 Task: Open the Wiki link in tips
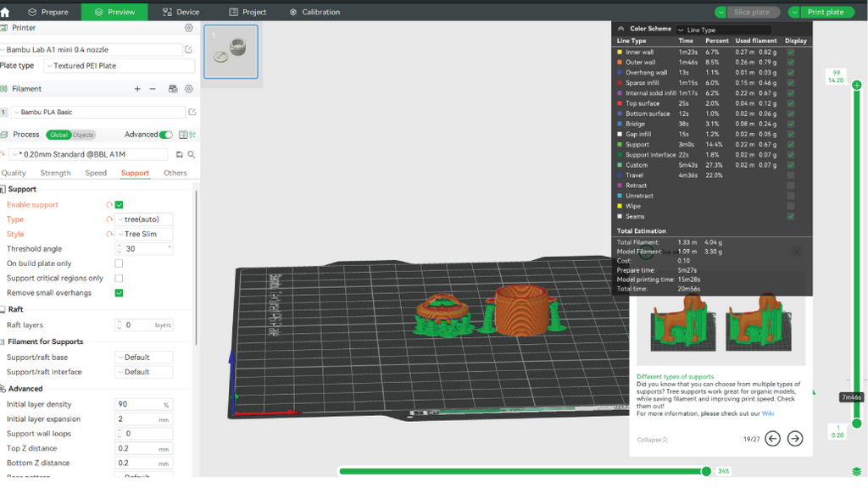tap(768, 413)
